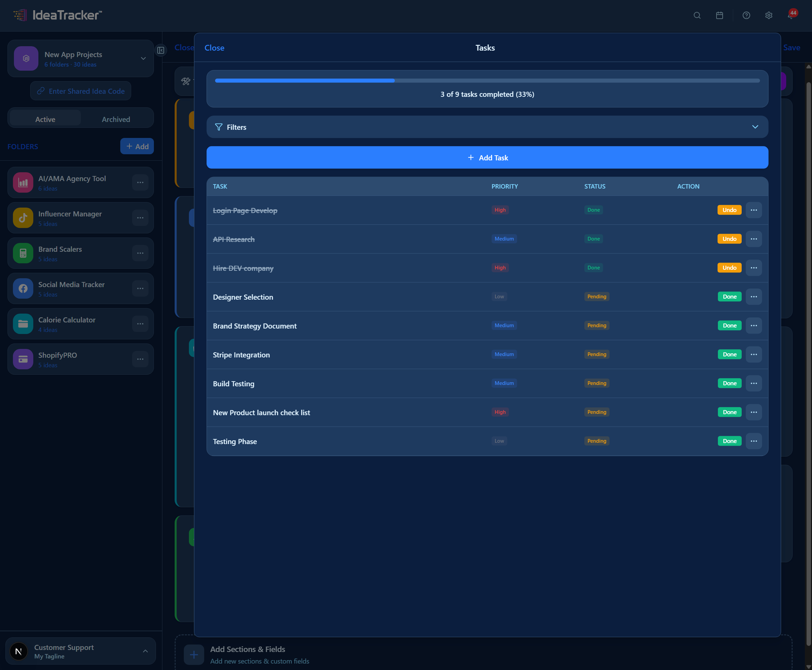812x670 pixels.
Task: Click the task completion progress bar
Action: click(x=487, y=80)
